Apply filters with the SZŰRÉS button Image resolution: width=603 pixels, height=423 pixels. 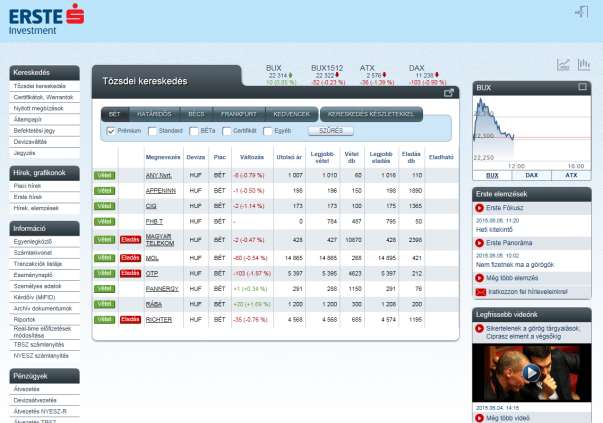point(331,131)
